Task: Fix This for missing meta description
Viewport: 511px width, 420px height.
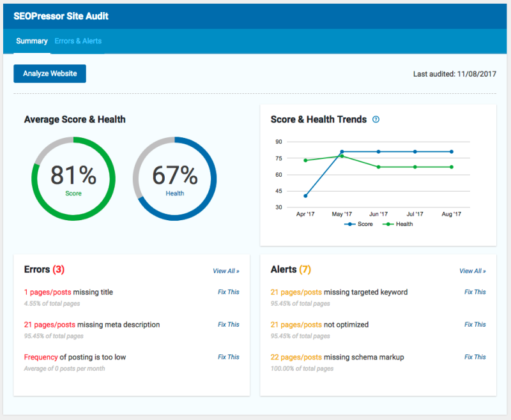Action: [x=229, y=325]
